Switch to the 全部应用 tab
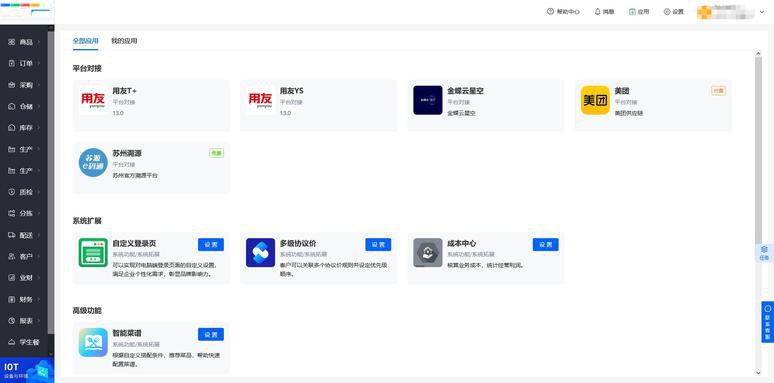 pos(85,41)
